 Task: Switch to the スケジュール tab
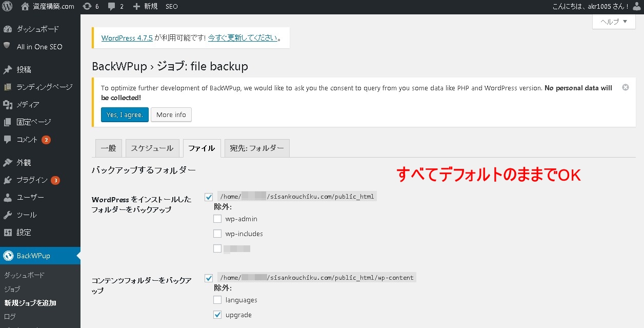point(152,148)
